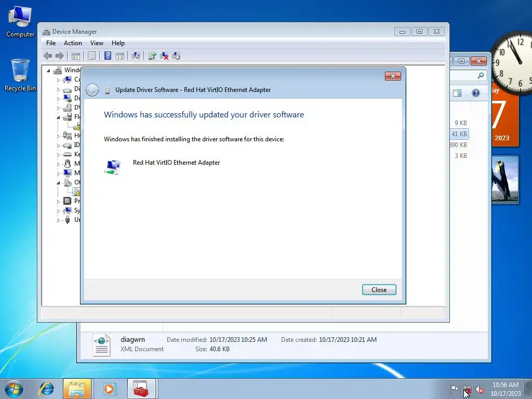This screenshot has height=399, width=532.
Task: Expand the Disk drives category arrow
Action: coord(58,89)
